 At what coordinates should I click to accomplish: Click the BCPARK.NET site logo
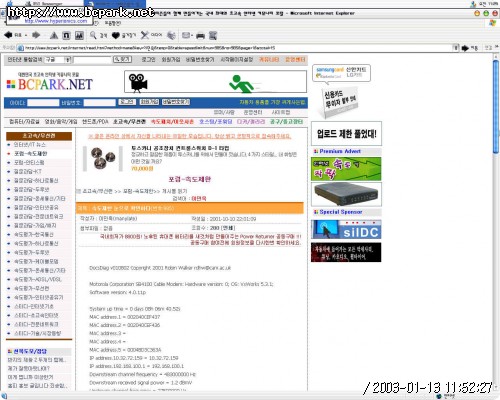[55, 84]
